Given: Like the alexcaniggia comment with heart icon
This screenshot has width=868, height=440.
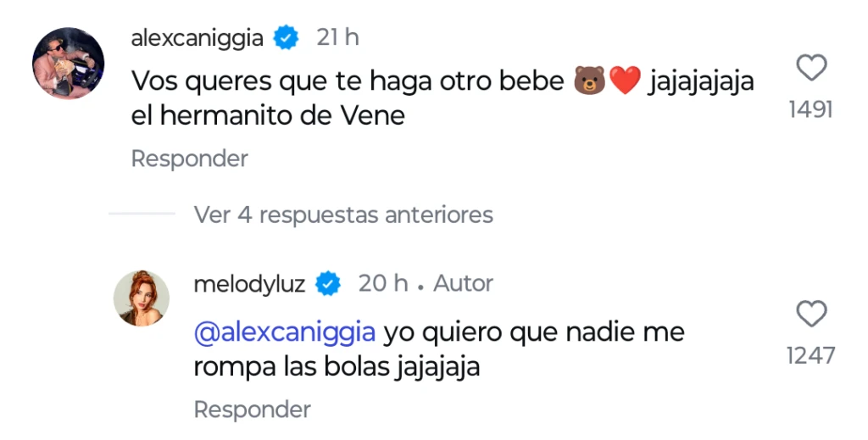Looking at the screenshot, I should pos(811,68).
